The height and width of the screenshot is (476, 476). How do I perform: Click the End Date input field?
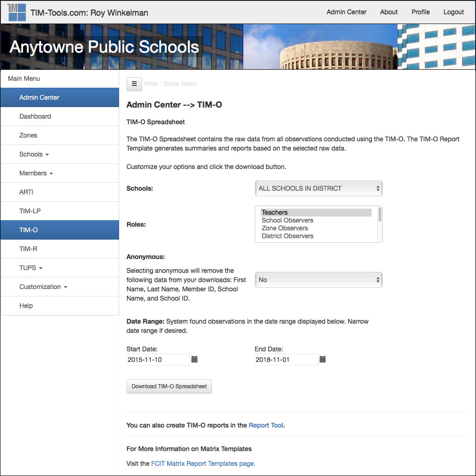tap(286, 360)
